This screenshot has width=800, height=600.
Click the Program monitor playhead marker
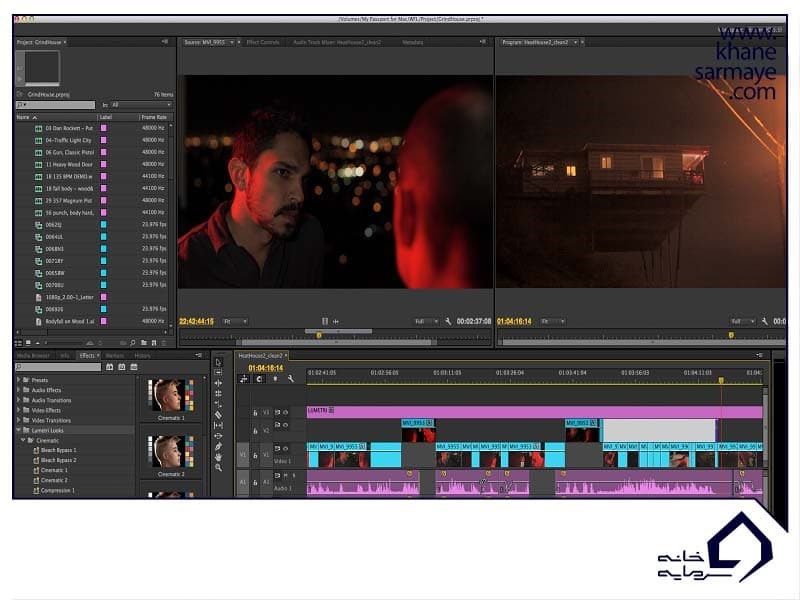[731, 335]
